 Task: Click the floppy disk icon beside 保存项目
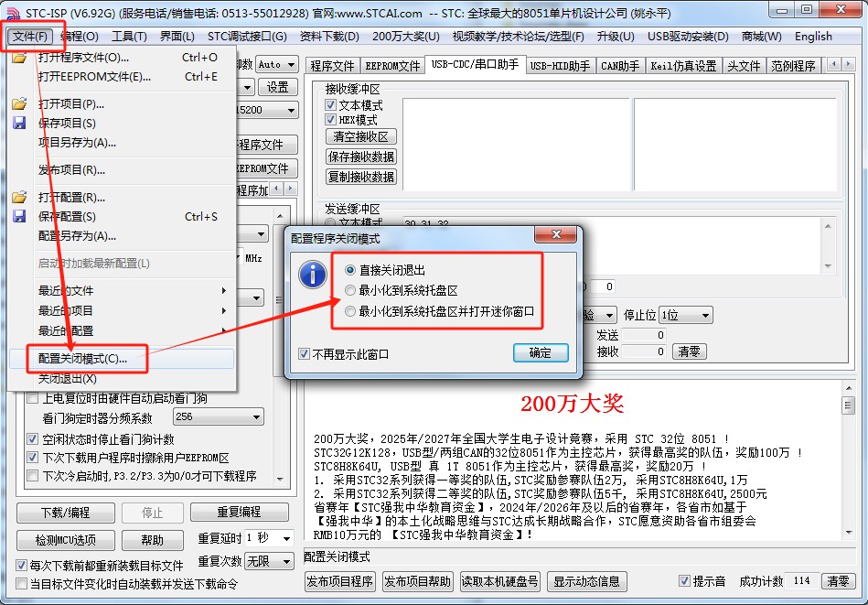[19, 123]
